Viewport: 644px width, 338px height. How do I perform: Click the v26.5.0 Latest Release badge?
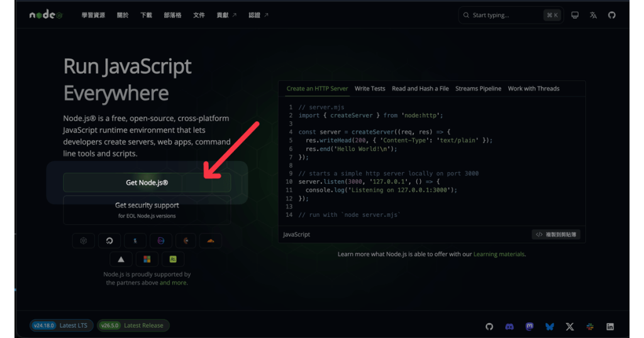(x=133, y=325)
